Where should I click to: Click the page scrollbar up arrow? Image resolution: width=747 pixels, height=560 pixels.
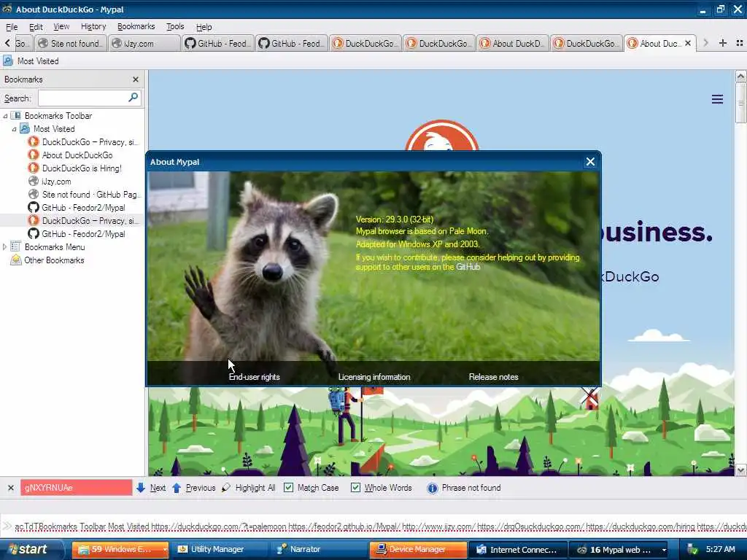(x=740, y=76)
